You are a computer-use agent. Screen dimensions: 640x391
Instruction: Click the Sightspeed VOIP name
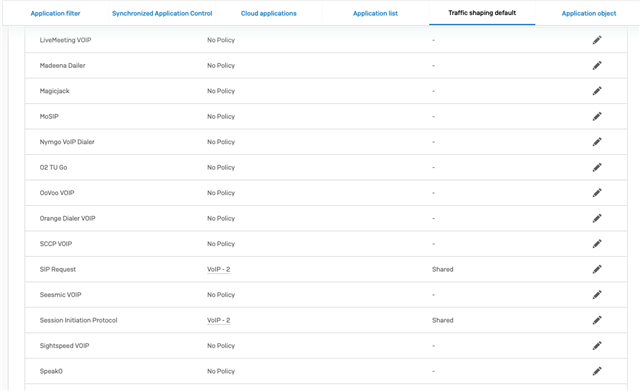64,346
